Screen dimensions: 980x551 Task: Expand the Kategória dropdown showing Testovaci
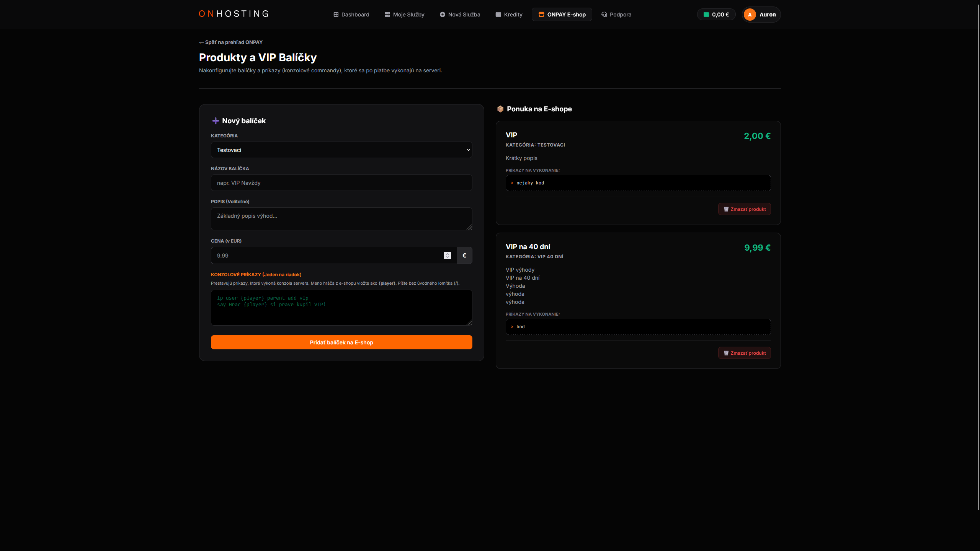341,150
